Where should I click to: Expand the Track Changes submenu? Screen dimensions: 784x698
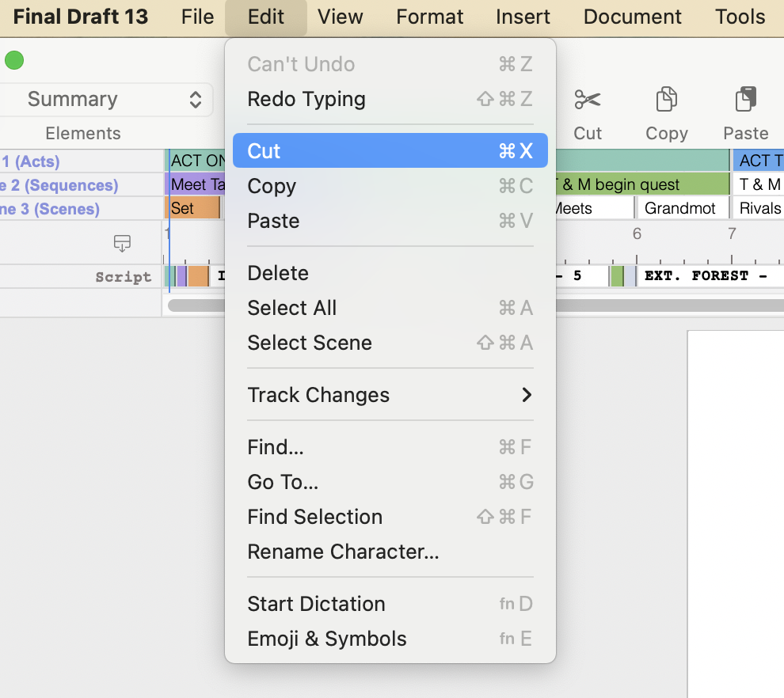(x=390, y=395)
